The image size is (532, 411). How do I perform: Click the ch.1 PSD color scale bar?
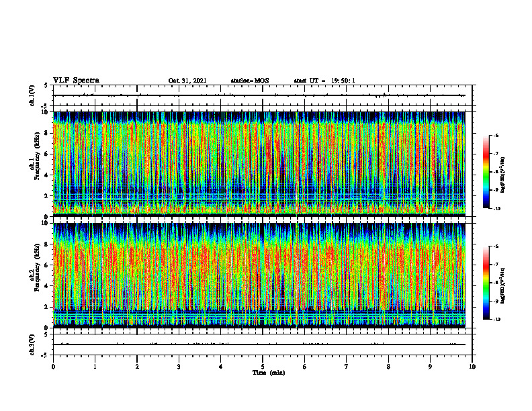tap(486, 172)
